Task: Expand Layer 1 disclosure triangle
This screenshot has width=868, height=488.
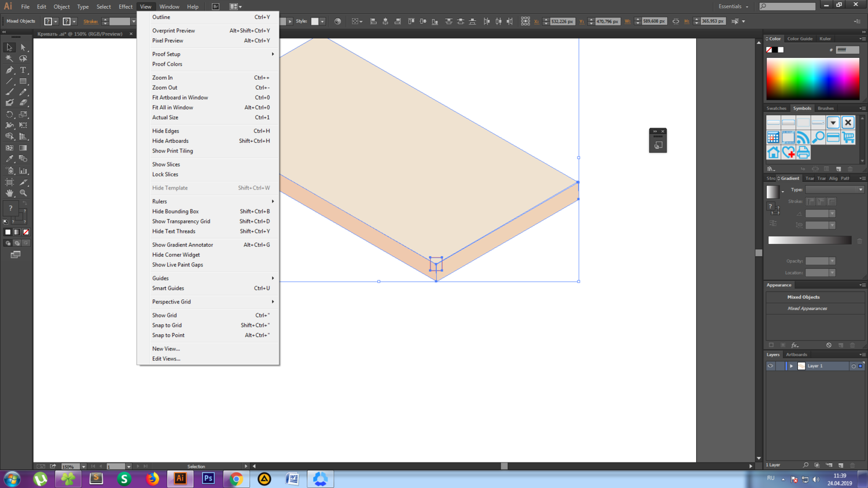Action: (x=791, y=366)
